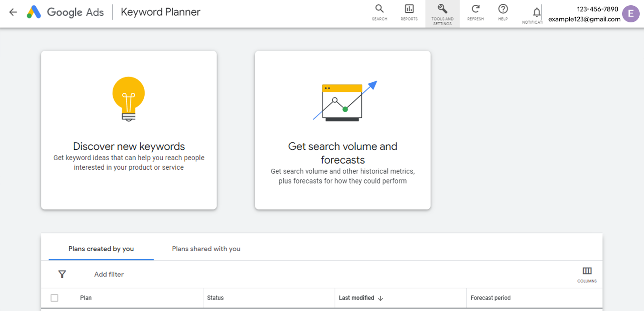Sort by Last modified arrow
This screenshot has height=311, width=644.
tap(380, 298)
